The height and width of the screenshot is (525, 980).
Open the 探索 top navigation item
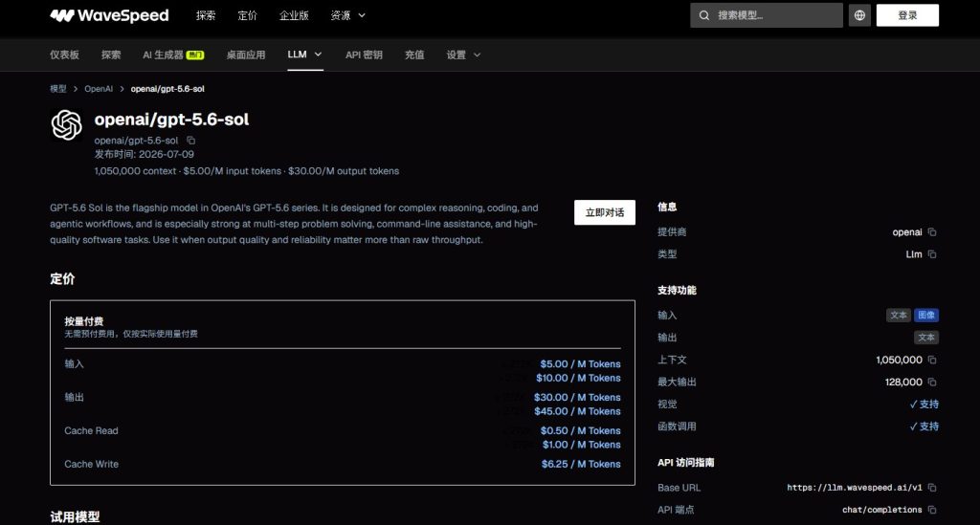(x=206, y=15)
